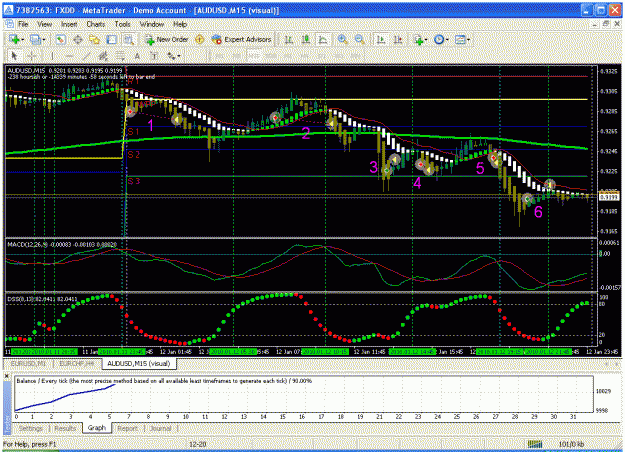The height and width of the screenshot is (452, 625).
Task: Expand the Arrows objects dropdown arrow
Action: pyautogui.click(x=179, y=56)
